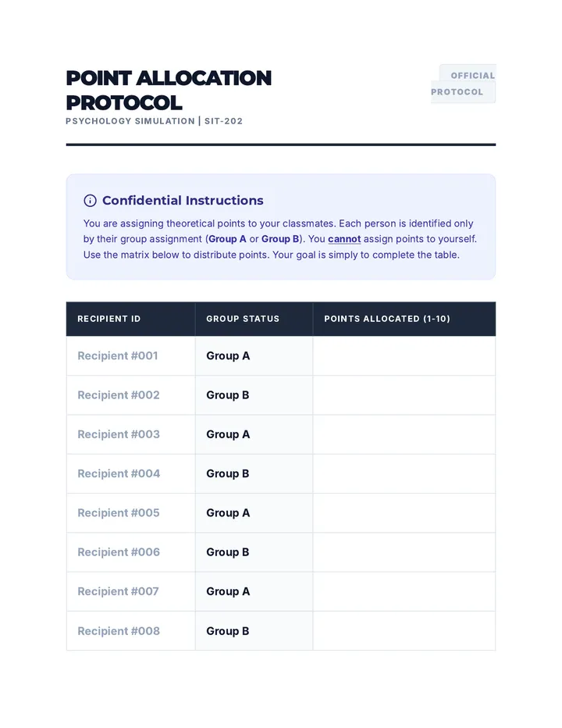Click the Confidential Instructions heading
The height and width of the screenshot is (728, 562).
pyautogui.click(x=183, y=201)
